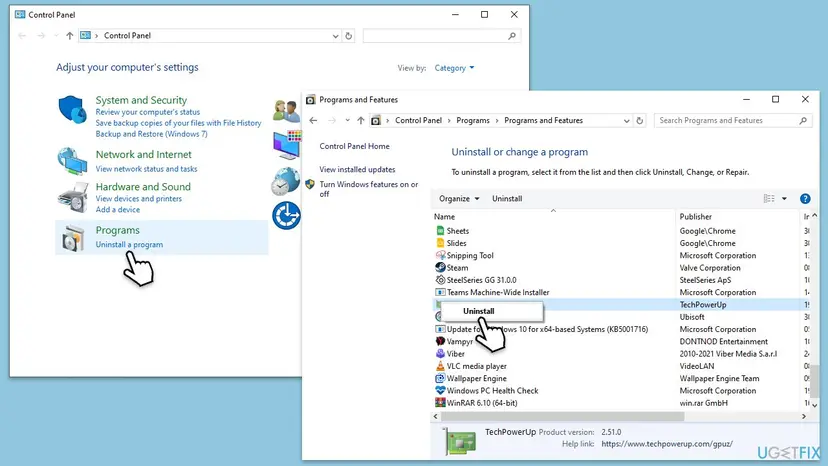828x466 pixels.
Task: Click the Snipping Tool icon in list
Action: pos(440,255)
